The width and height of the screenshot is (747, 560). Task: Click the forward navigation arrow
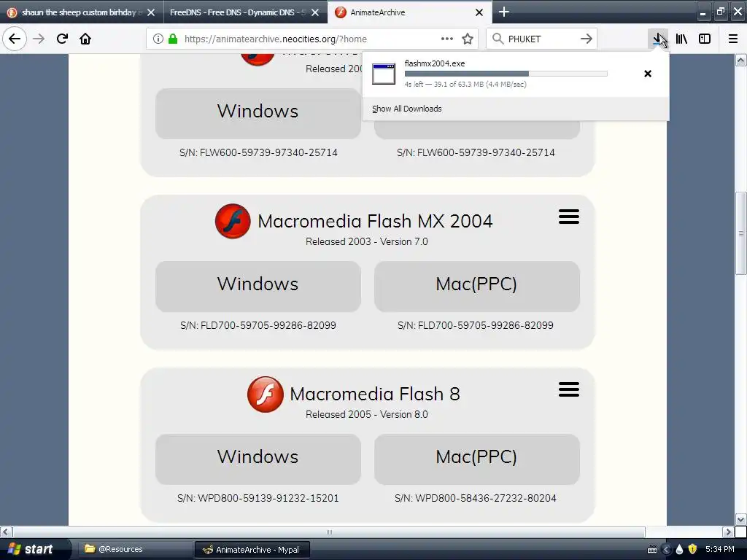[x=39, y=39]
